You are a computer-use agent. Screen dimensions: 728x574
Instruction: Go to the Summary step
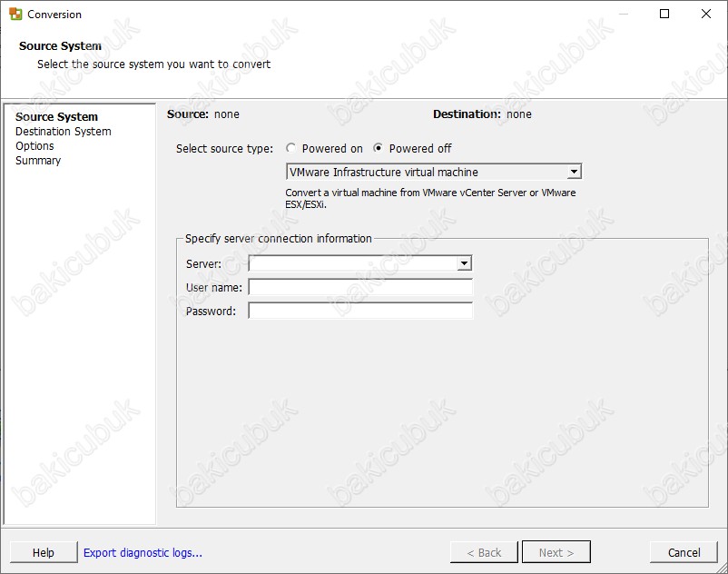tap(38, 161)
